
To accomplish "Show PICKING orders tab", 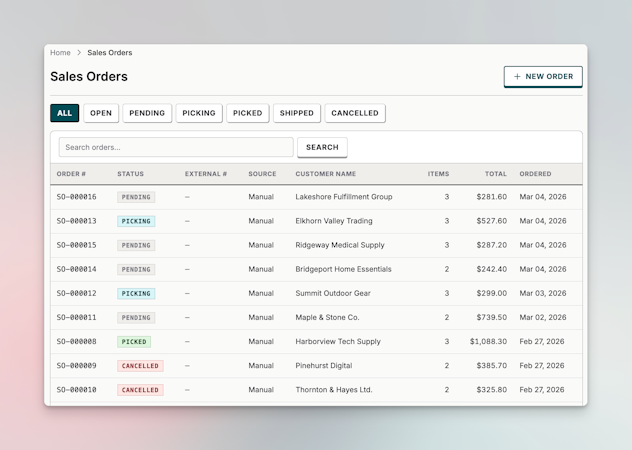I will tap(199, 113).
